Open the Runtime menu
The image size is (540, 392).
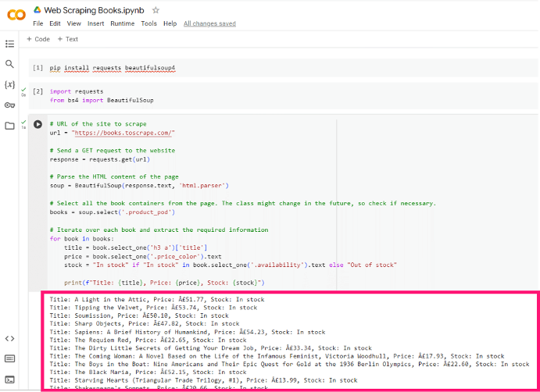(x=122, y=23)
